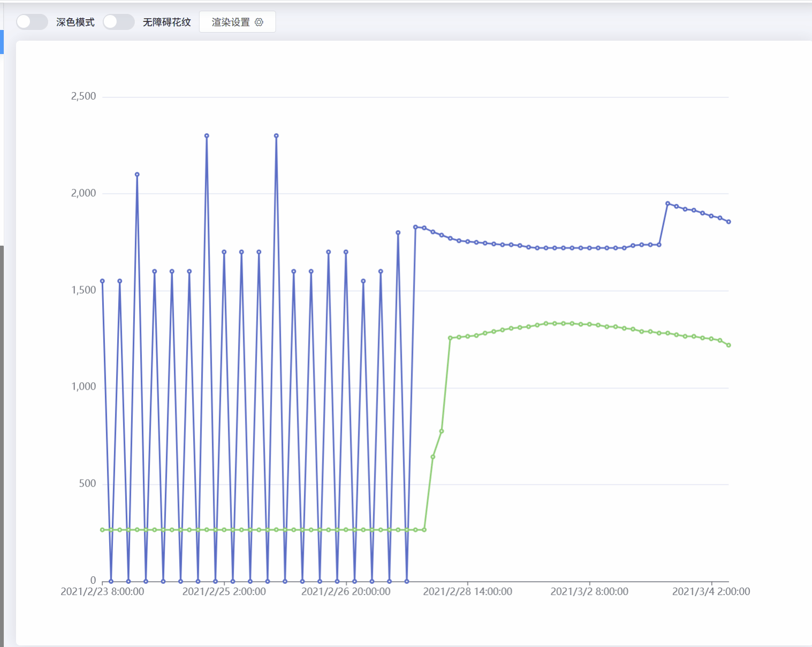
Task: Click the 渲染设置 button
Action: [237, 21]
